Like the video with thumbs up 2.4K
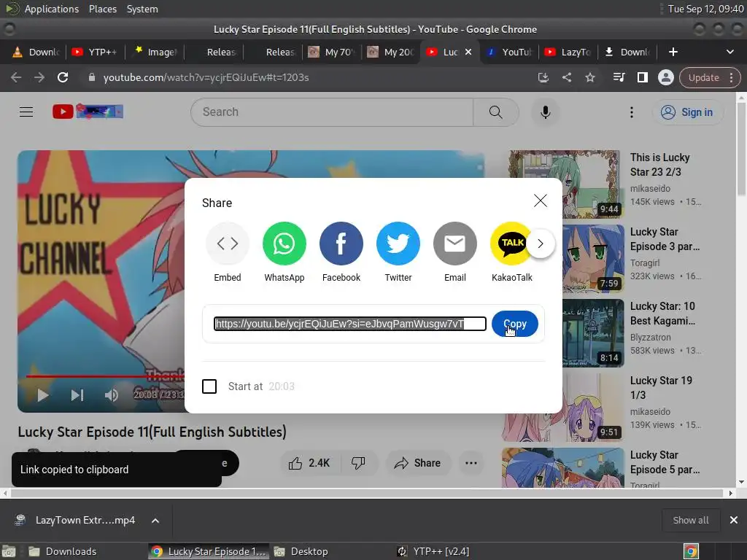Screen dimensions: 747x560 pos(309,463)
